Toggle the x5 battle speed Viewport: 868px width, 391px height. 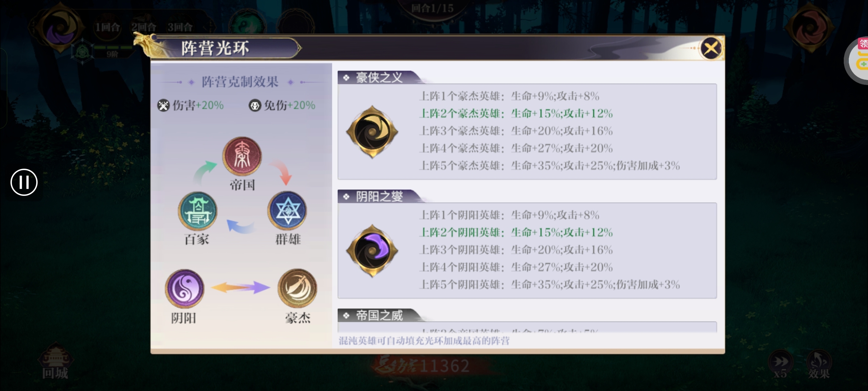click(780, 364)
